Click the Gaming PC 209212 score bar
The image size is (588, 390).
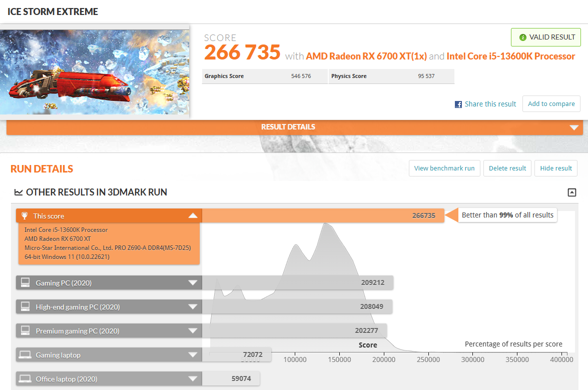pos(298,282)
